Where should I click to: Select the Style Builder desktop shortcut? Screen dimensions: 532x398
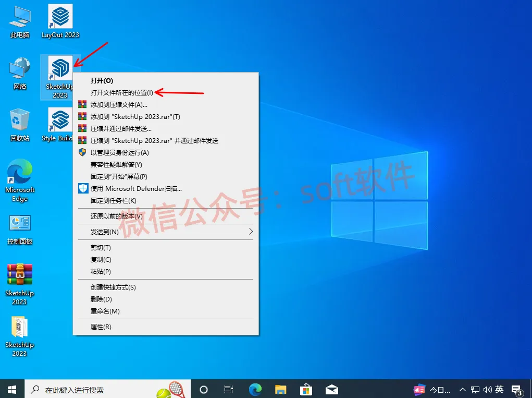tap(57, 125)
